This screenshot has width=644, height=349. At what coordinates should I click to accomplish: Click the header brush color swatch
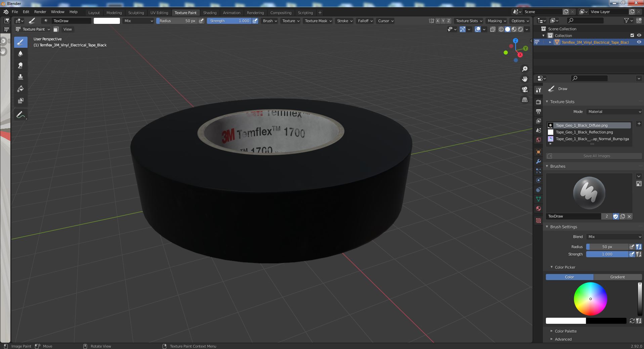(x=106, y=21)
